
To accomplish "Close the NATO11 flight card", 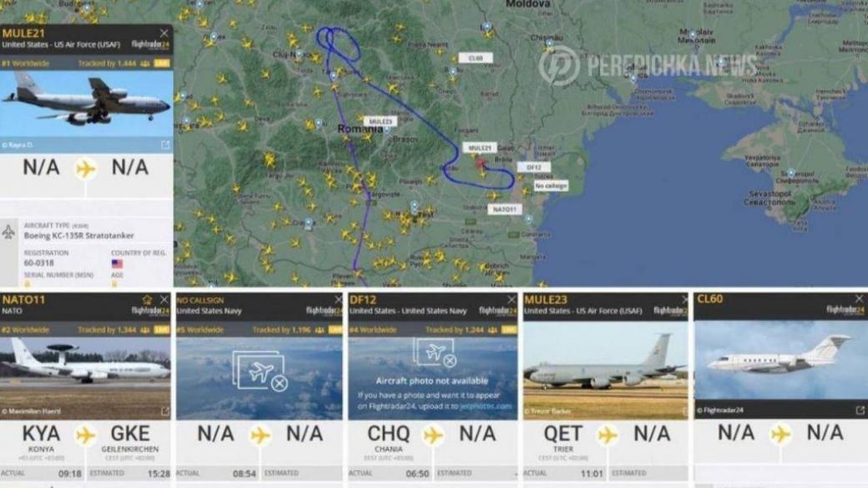I will click(x=164, y=299).
